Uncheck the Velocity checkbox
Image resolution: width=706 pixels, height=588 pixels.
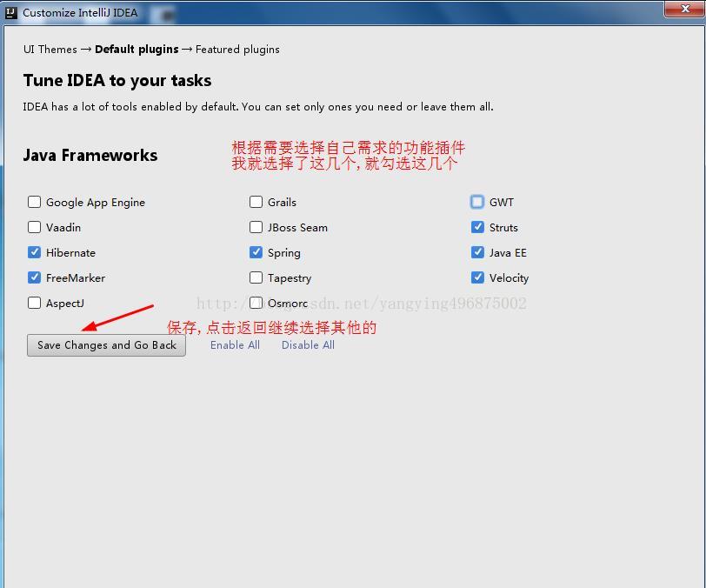pos(477,277)
